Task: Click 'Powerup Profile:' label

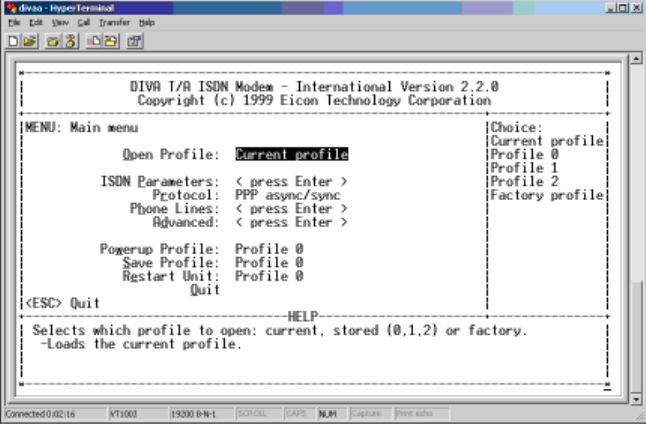Action: tap(160, 249)
